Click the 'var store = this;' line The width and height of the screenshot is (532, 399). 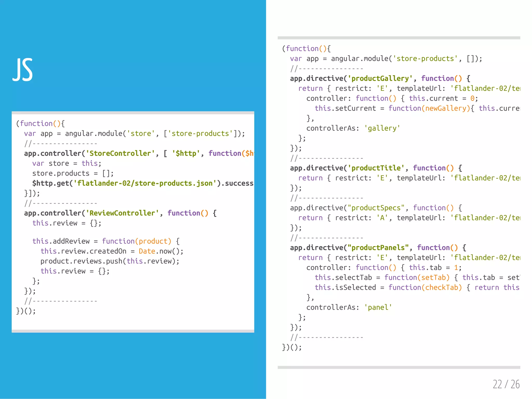click(67, 163)
